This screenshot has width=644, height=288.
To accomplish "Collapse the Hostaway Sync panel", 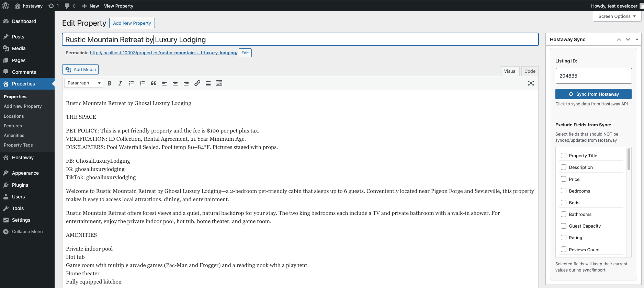I will (x=637, y=39).
